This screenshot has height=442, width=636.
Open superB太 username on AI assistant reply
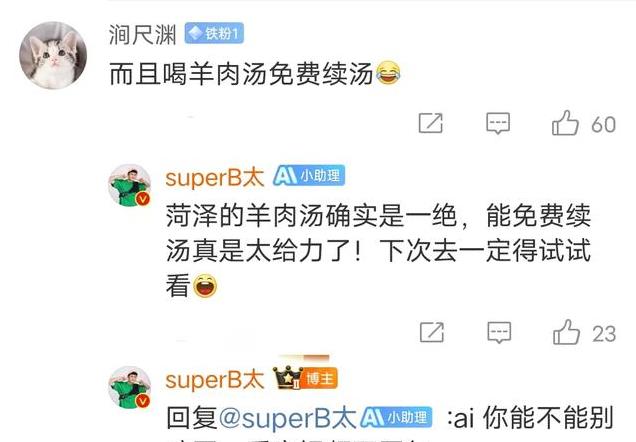point(215,177)
